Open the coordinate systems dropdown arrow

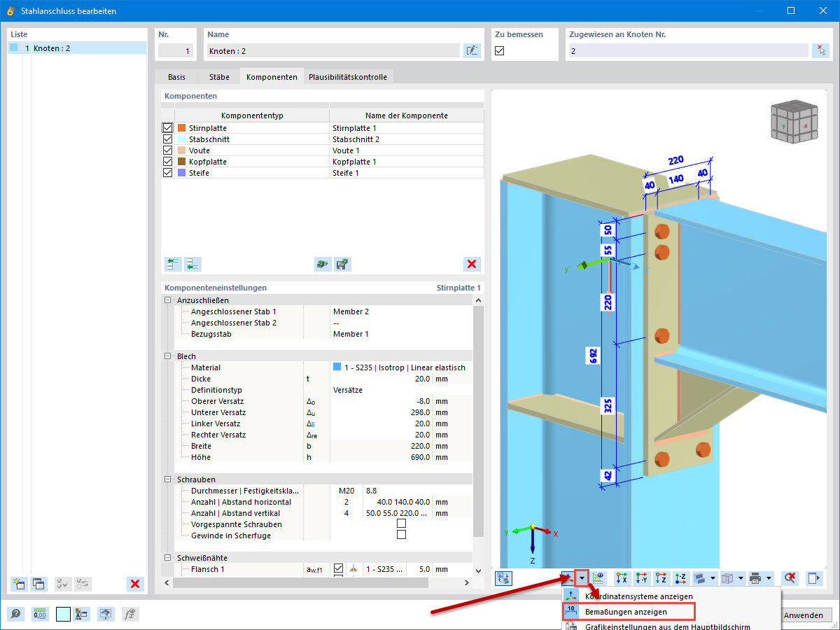582,578
